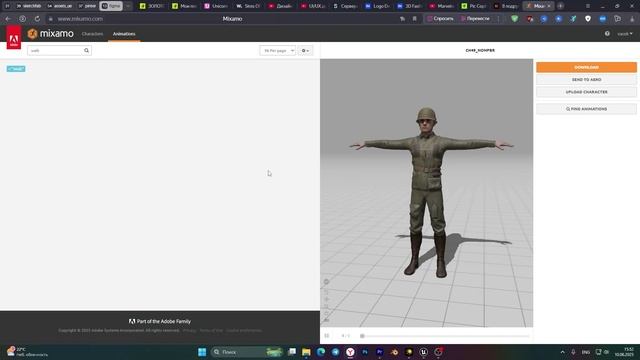Click the taskbar search box

pyautogui.click(x=247, y=352)
